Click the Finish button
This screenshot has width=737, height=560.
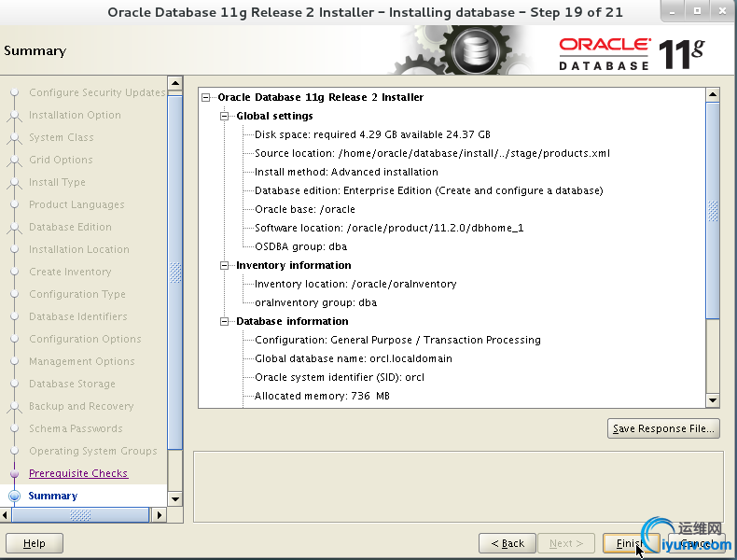click(630, 543)
